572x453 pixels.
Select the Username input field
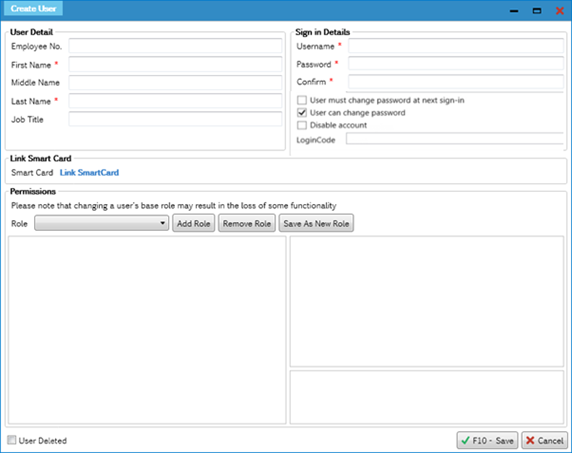pyautogui.click(x=456, y=46)
